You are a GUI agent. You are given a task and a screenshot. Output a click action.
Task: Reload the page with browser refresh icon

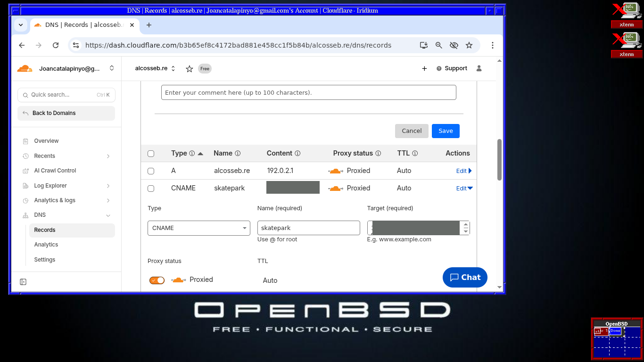56,45
